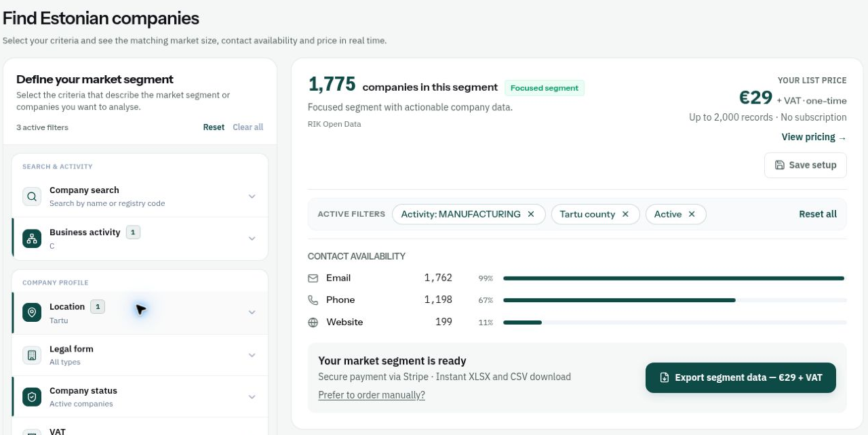Click Reset all active filters
The width and height of the screenshot is (868, 435).
818,214
